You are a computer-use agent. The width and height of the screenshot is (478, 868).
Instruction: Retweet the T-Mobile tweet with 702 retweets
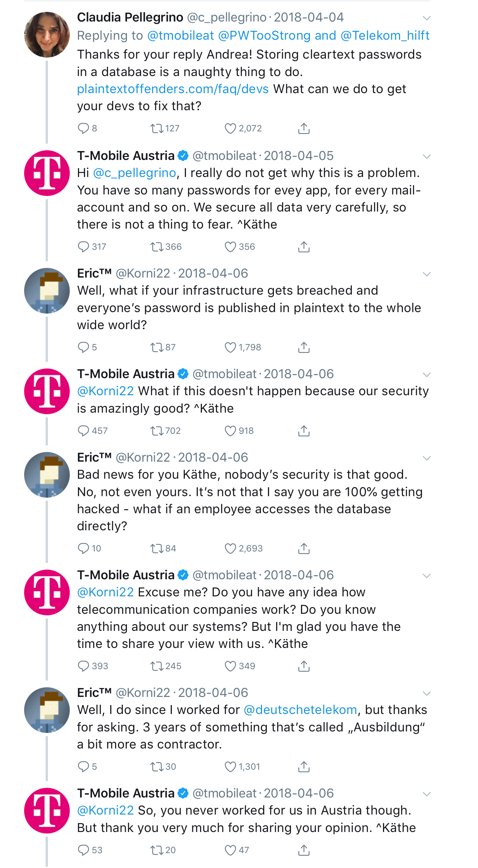coord(157,431)
